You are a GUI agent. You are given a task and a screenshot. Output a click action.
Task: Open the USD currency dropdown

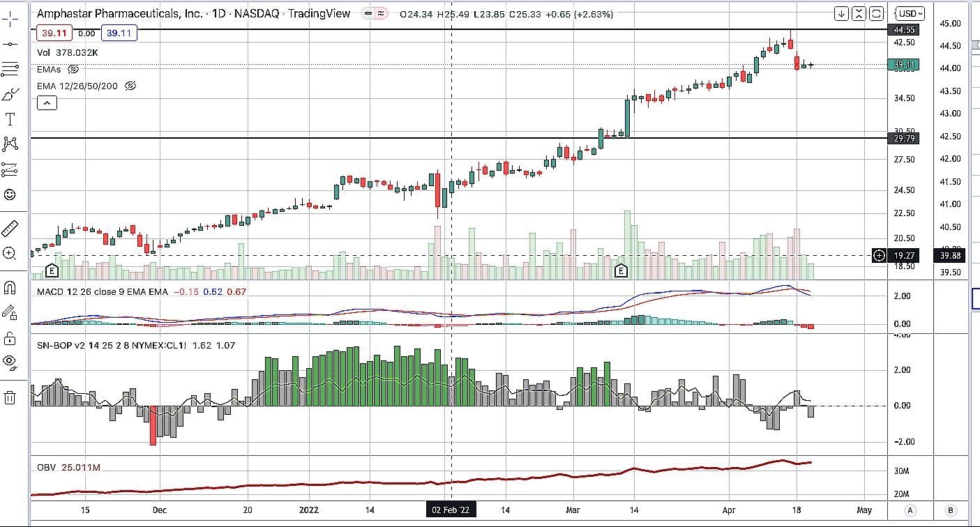911,13
